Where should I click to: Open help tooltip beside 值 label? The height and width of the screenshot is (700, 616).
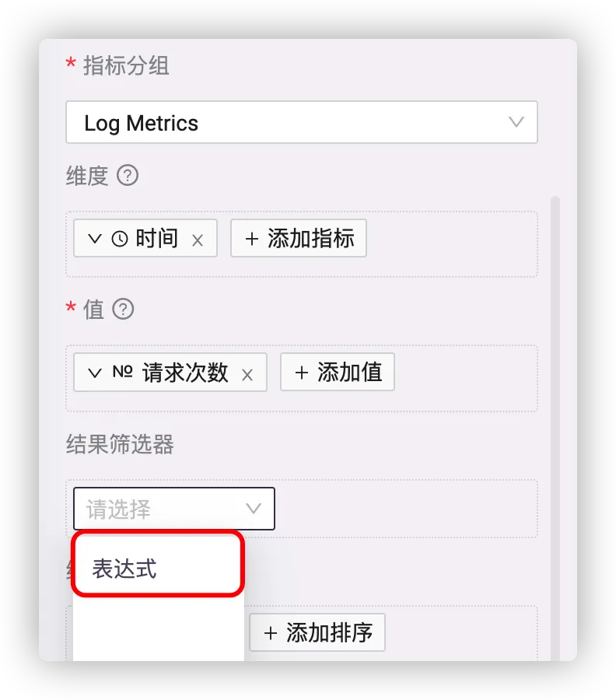(123, 309)
